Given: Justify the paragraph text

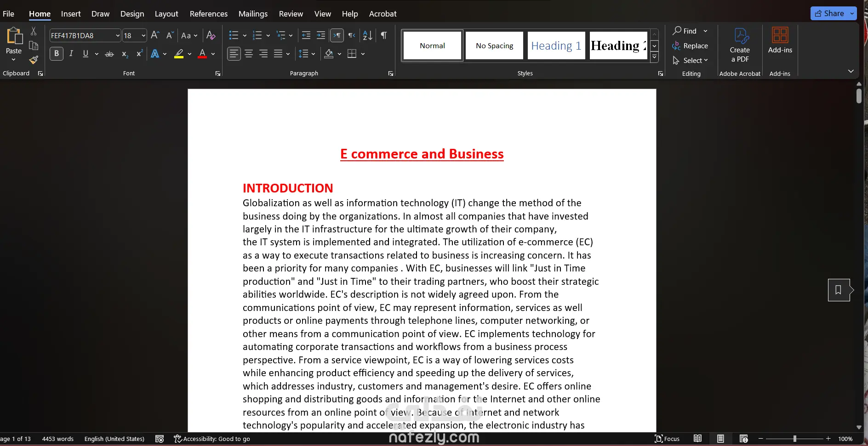Looking at the screenshot, I should [x=278, y=54].
